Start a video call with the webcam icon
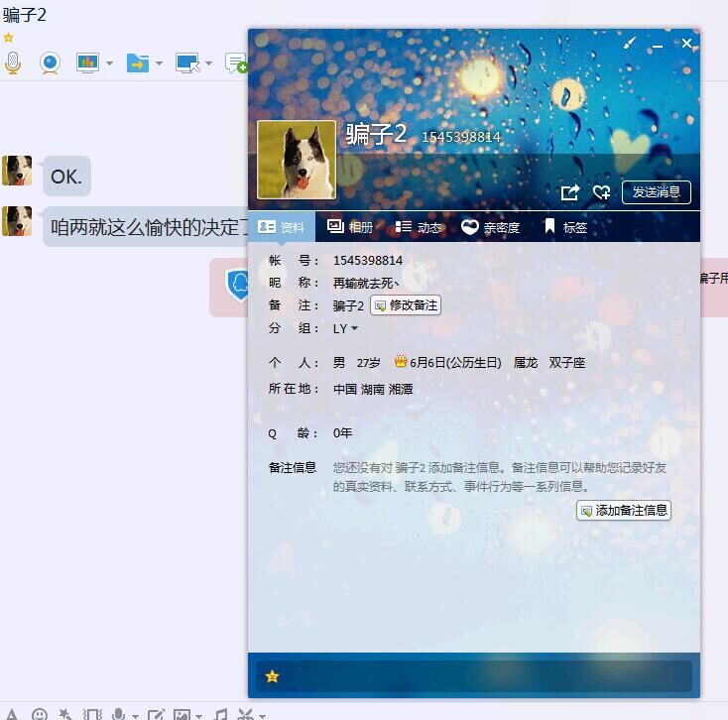This screenshot has height=720, width=728. (x=50, y=62)
